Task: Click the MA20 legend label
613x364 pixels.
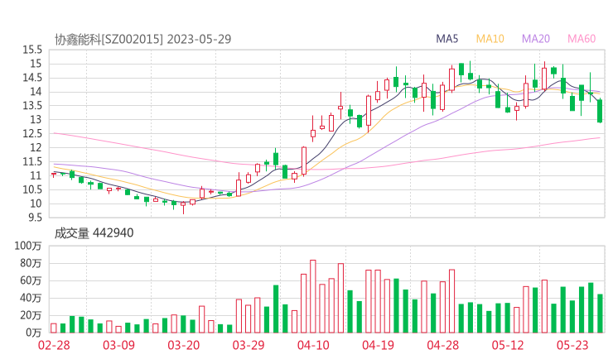Action: point(536,39)
